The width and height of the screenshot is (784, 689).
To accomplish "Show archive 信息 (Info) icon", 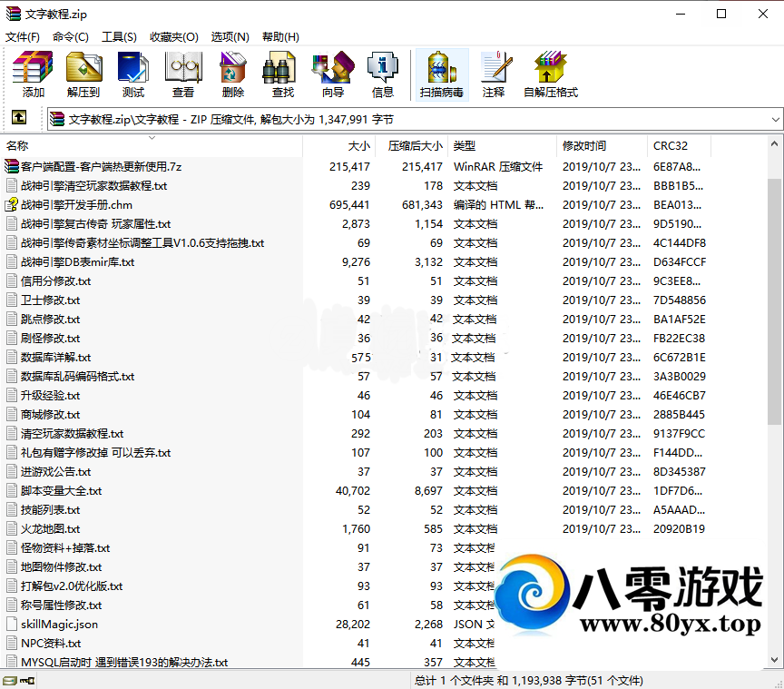I will click(x=383, y=74).
